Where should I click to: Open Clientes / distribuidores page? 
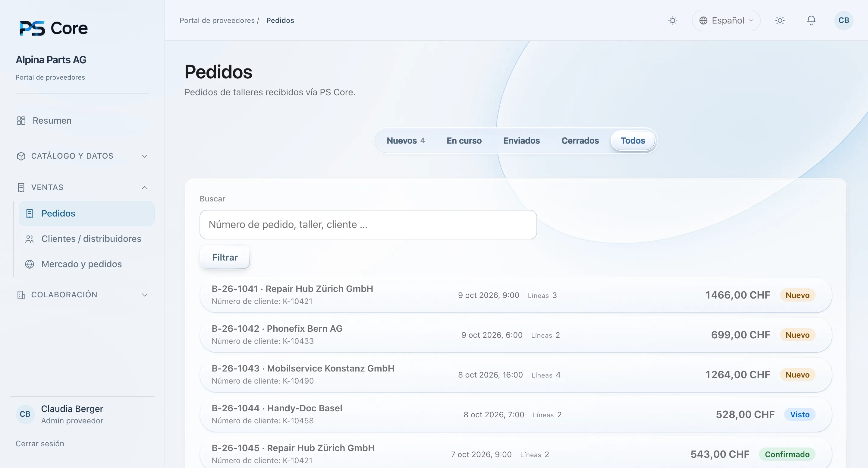[x=86, y=239]
